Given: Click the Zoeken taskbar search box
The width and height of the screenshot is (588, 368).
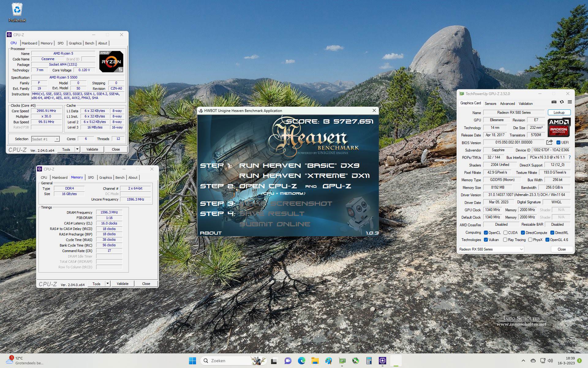Looking at the screenshot, I should tap(233, 361).
